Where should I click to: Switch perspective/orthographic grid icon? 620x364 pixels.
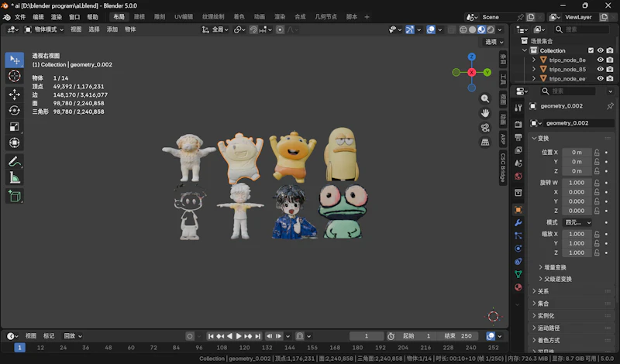click(485, 143)
